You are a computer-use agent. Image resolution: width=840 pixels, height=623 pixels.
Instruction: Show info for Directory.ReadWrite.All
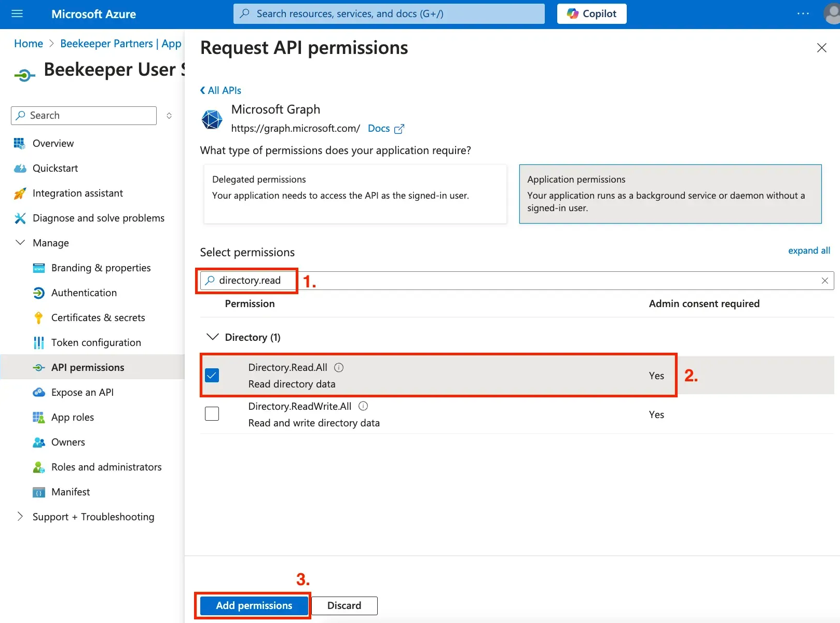click(x=363, y=406)
